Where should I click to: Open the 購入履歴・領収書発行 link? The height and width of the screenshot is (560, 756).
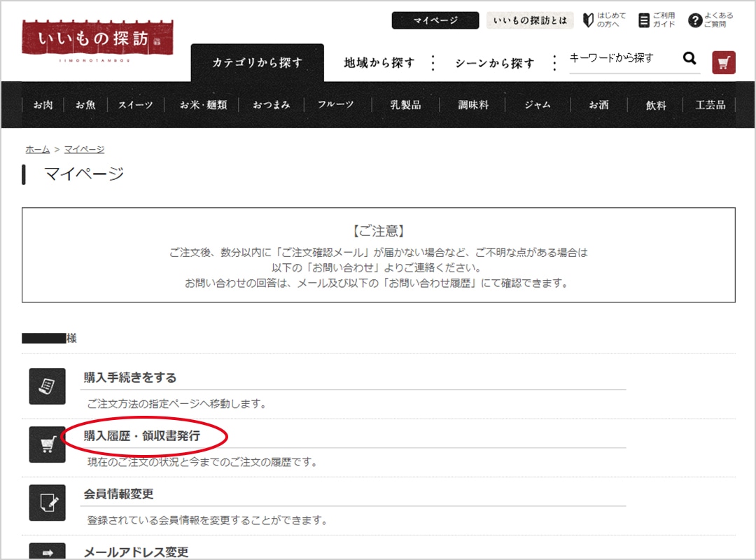(142, 436)
